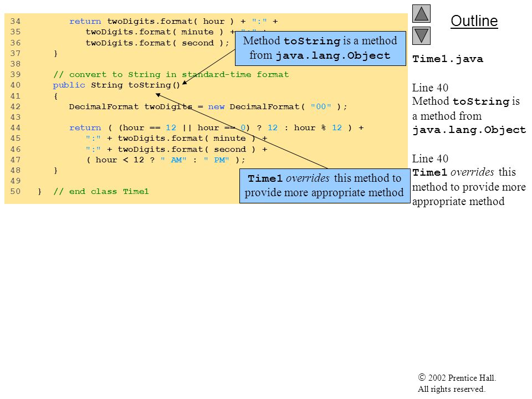The image size is (532, 399).
Task: Click comment 'convert to String in standard-time format'
Action: click(x=171, y=74)
